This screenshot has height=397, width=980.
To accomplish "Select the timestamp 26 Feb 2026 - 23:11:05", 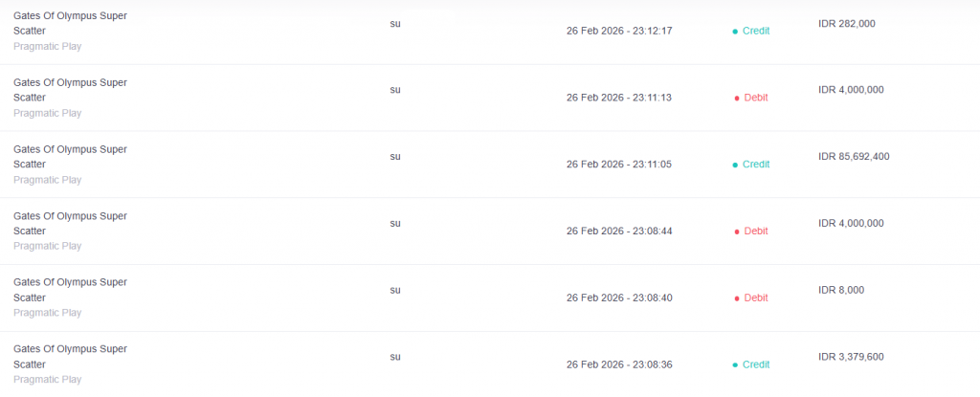I will pos(619,165).
